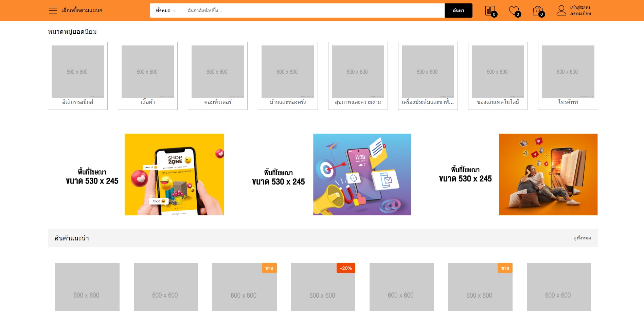Viewport: 644px width, 311px height.
Task: Click the ลงทะเบียน register link
Action: [580, 14]
